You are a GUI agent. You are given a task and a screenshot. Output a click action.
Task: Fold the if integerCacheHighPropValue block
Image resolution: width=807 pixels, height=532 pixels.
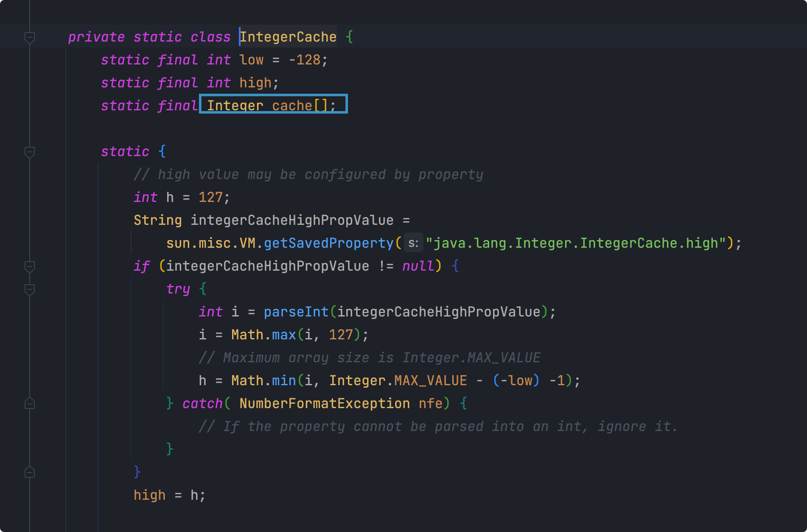pos(30,266)
